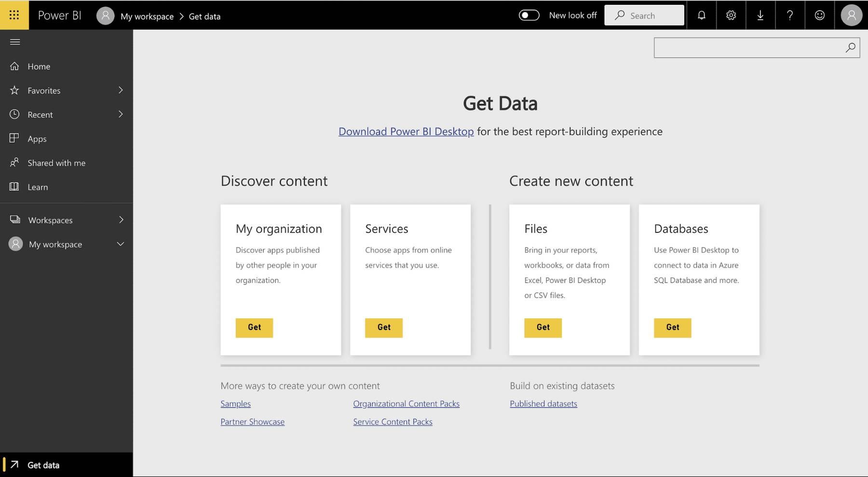
Task: Click Get button under My organization
Action: (x=254, y=327)
